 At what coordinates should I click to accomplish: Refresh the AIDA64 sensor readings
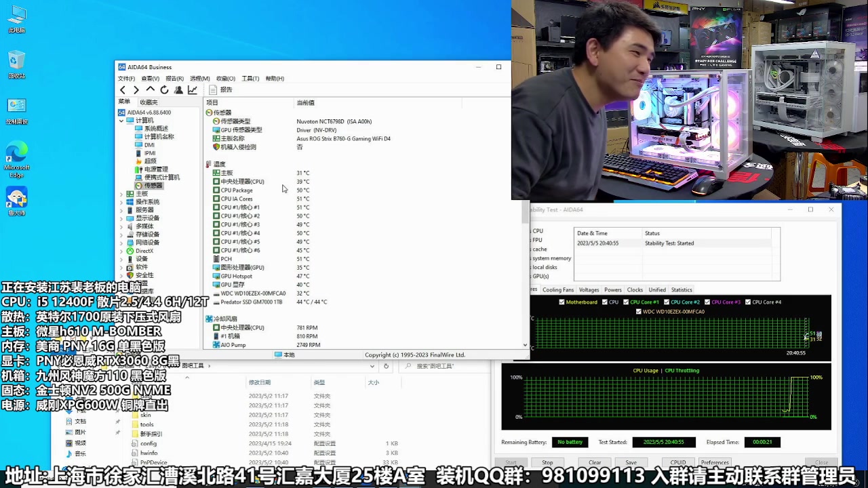(164, 89)
